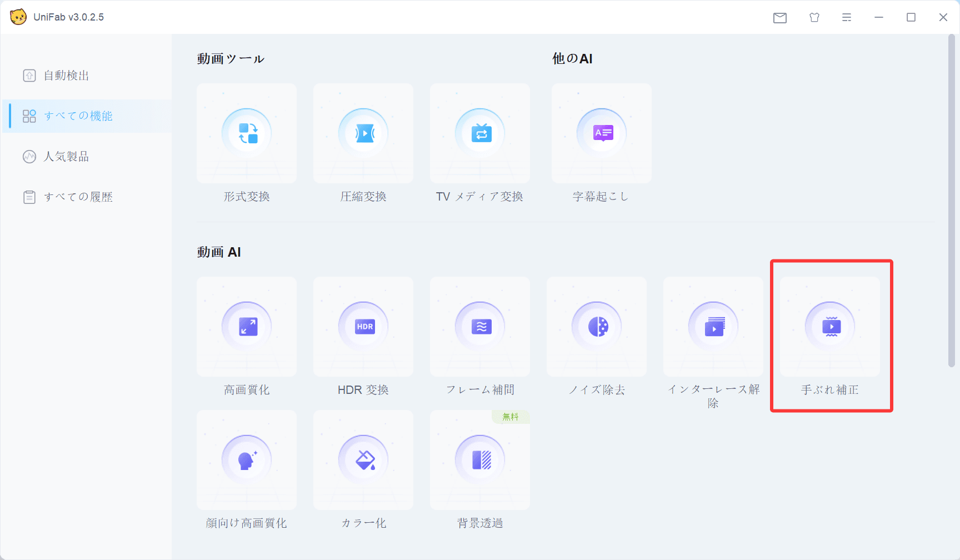The height and width of the screenshot is (560, 960).
Task: Open the hamburger menu in title bar
Action: (847, 18)
